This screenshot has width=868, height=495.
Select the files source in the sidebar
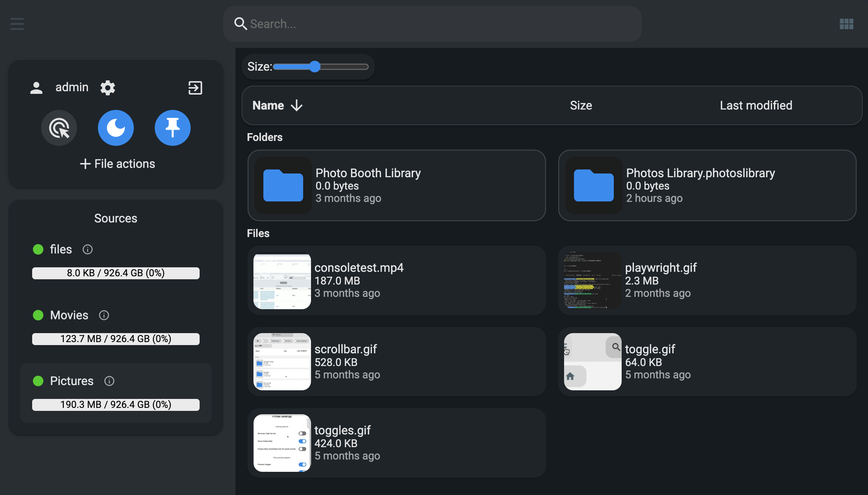[x=61, y=249]
